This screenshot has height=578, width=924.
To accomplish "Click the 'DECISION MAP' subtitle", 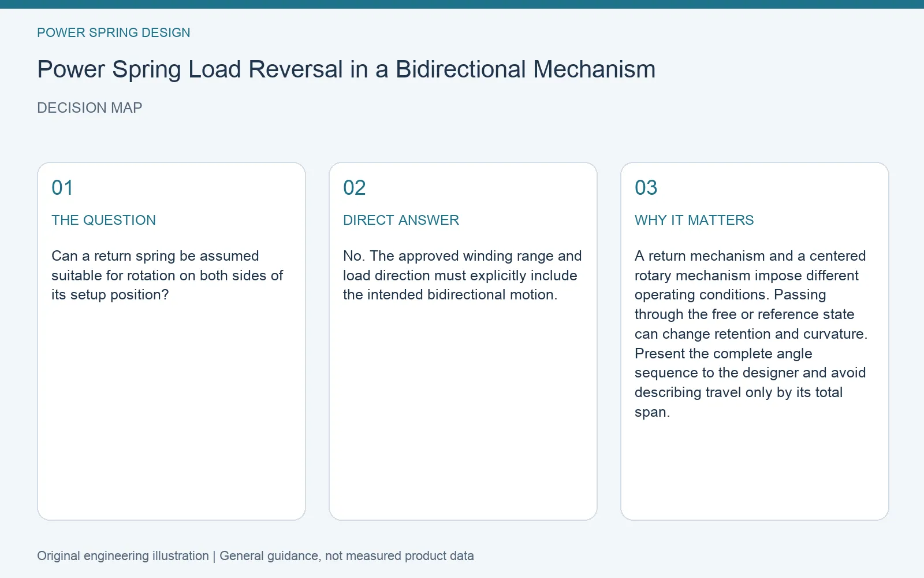I will tap(90, 108).
